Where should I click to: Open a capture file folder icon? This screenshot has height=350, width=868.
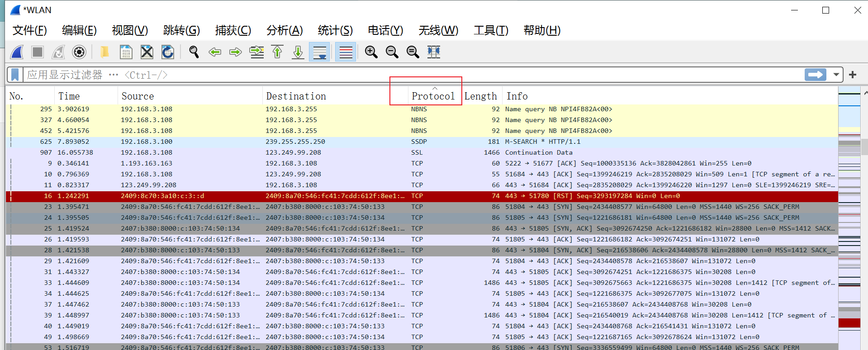104,52
